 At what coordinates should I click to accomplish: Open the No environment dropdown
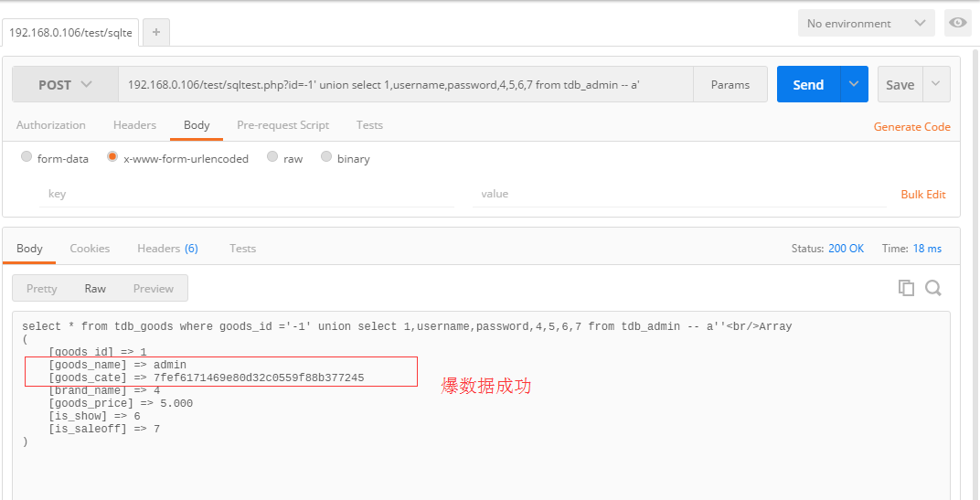(x=867, y=23)
